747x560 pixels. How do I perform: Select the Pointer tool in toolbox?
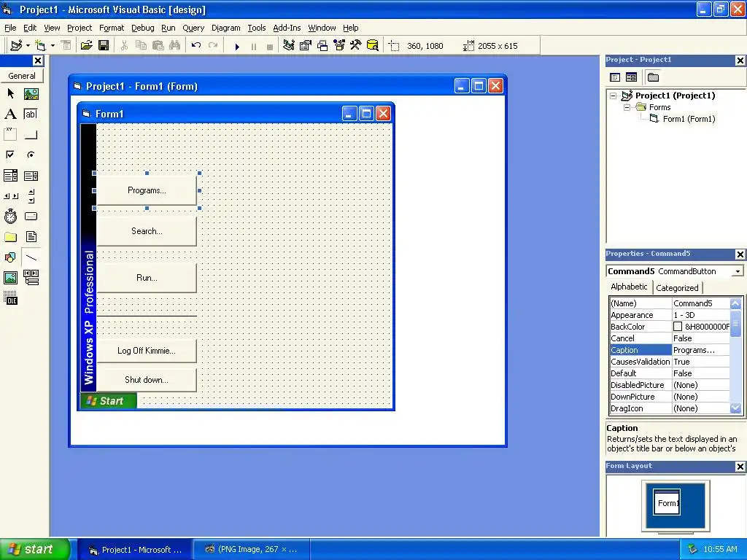[x=10, y=94]
